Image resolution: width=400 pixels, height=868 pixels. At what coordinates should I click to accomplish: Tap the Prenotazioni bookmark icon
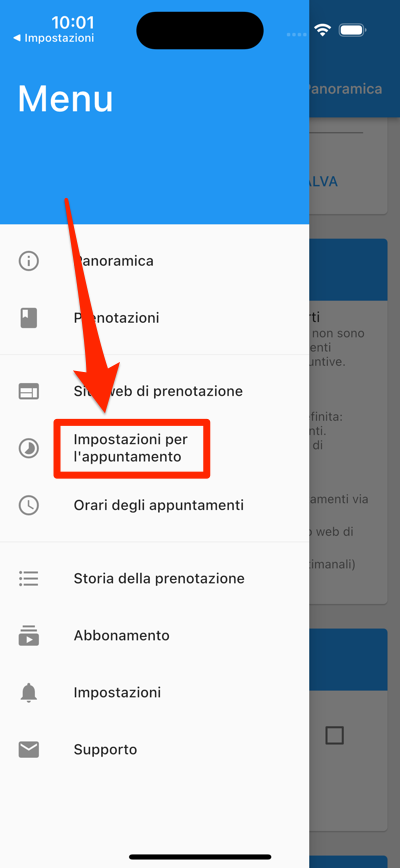(x=29, y=318)
